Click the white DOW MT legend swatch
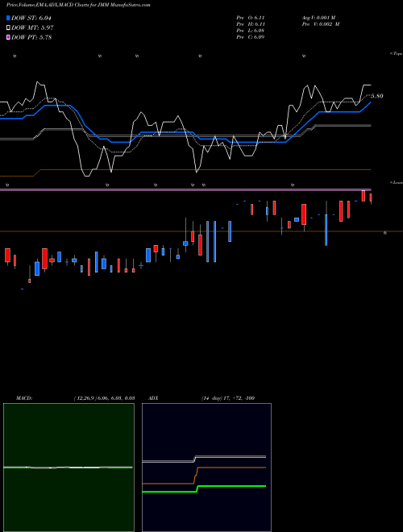 point(9,27)
